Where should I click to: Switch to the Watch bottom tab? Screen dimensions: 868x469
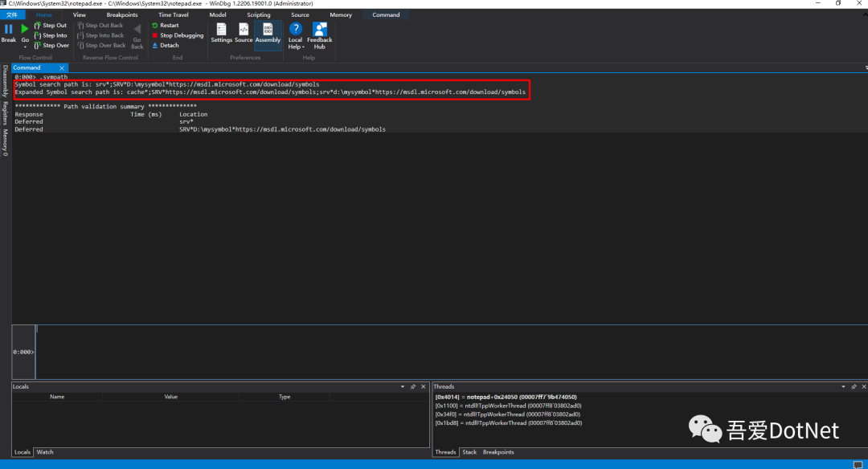pos(45,452)
